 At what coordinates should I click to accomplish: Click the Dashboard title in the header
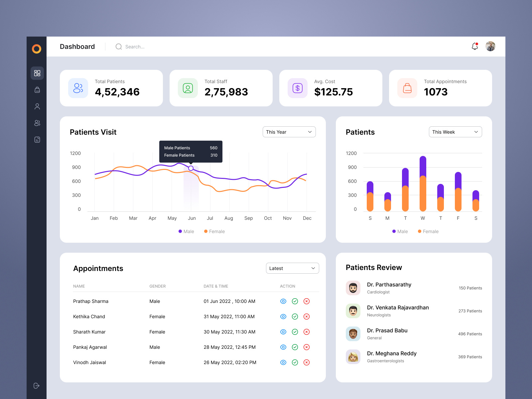pos(77,47)
